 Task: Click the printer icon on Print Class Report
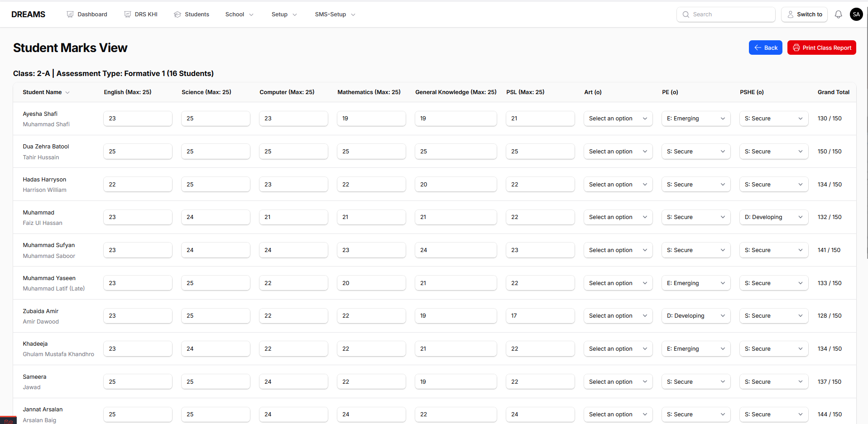(x=796, y=48)
